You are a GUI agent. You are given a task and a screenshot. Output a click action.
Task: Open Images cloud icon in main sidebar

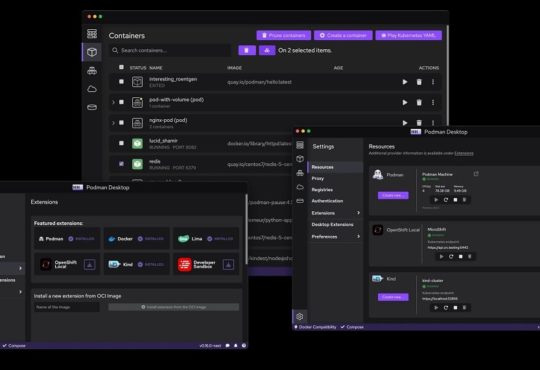[x=92, y=89]
